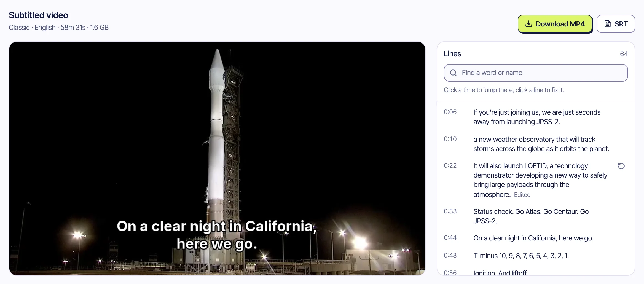Click the rocket launch video preview

[217, 159]
